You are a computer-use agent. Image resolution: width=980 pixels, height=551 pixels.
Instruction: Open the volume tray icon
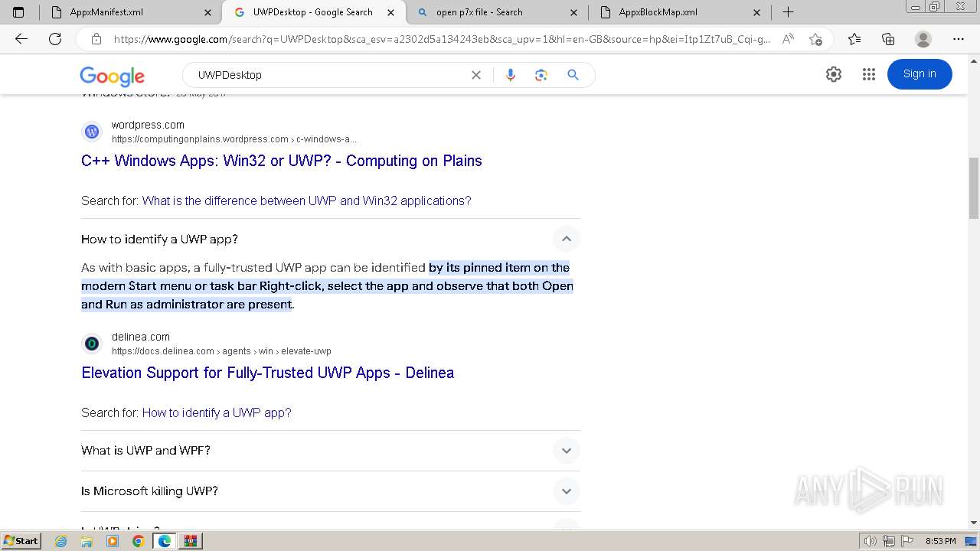[871, 541]
